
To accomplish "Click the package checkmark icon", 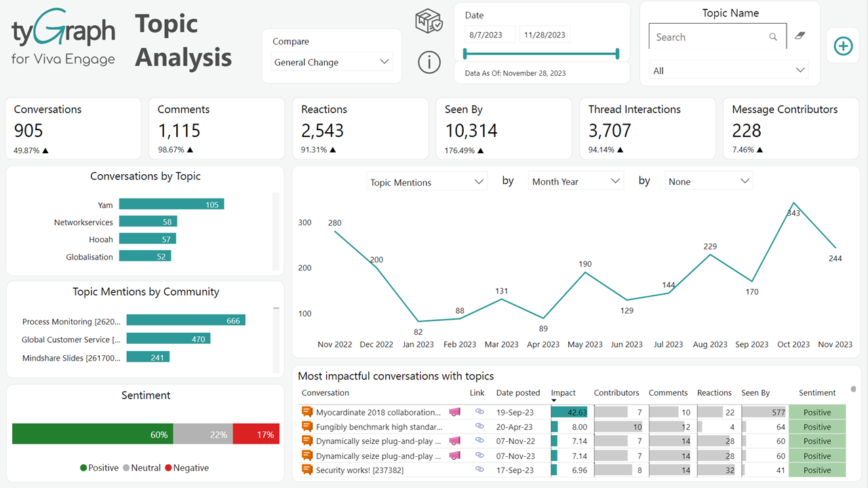I will coord(429,21).
